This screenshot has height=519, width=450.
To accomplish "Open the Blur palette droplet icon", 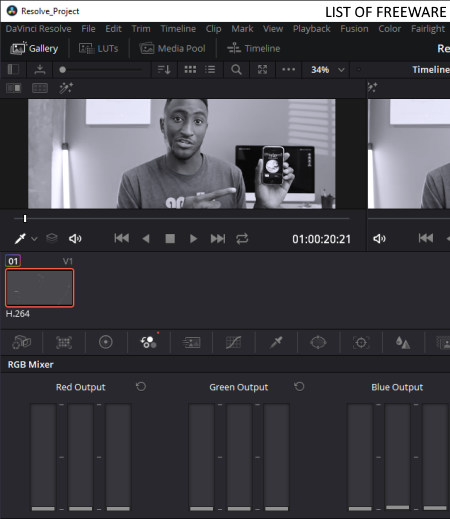I will (403, 342).
